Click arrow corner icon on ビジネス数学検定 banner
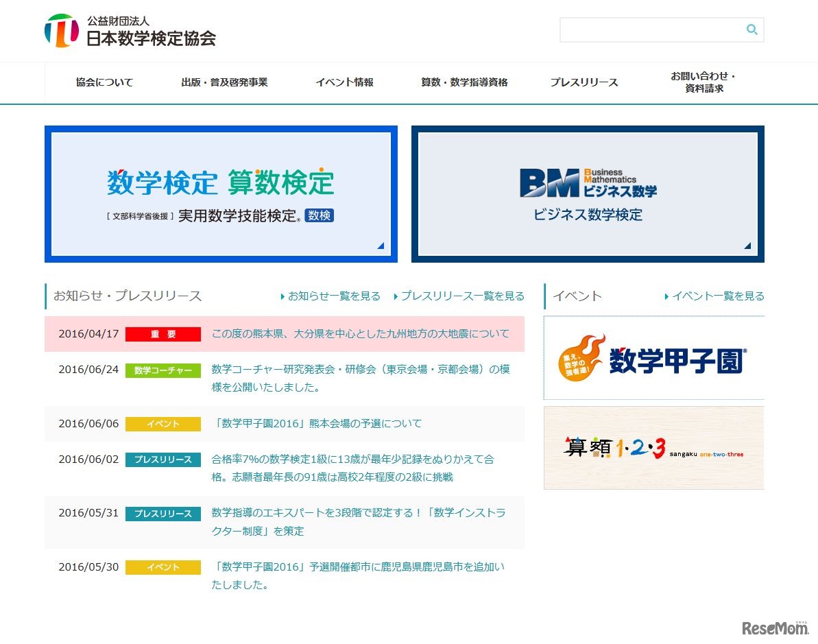This screenshot has height=644, width=818. (747, 246)
